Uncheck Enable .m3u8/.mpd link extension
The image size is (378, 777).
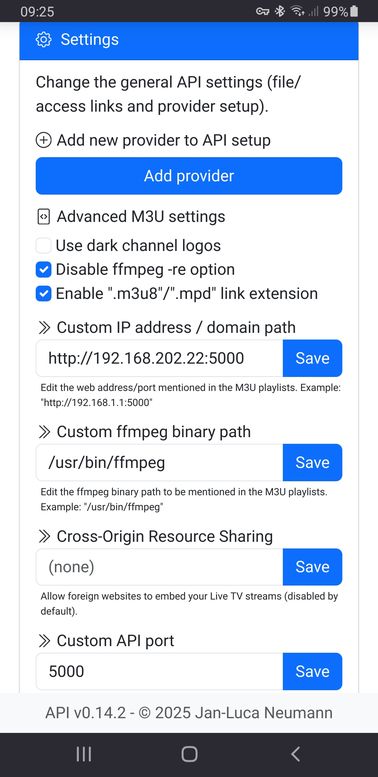coord(44,294)
